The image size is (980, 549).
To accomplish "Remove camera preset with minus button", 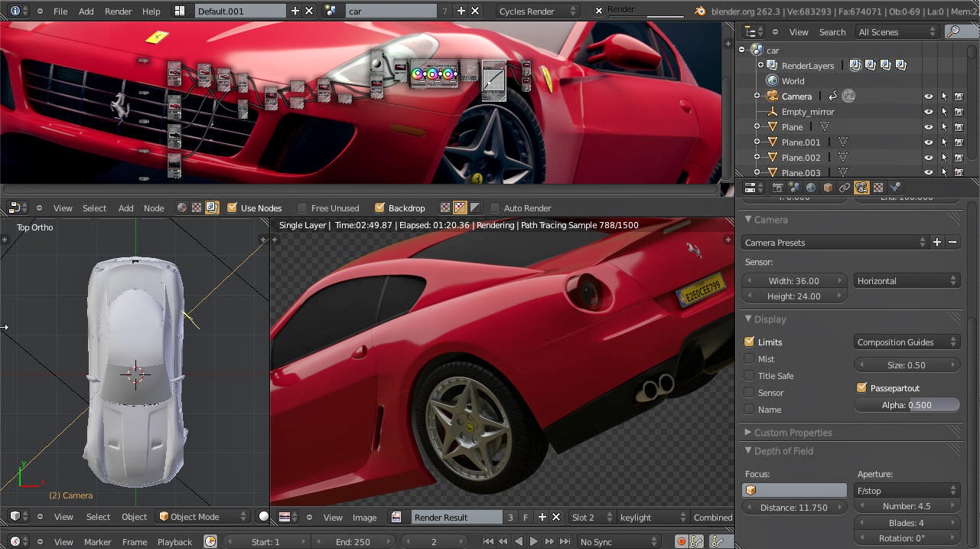I will pyautogui.click(x=952, y=242).
